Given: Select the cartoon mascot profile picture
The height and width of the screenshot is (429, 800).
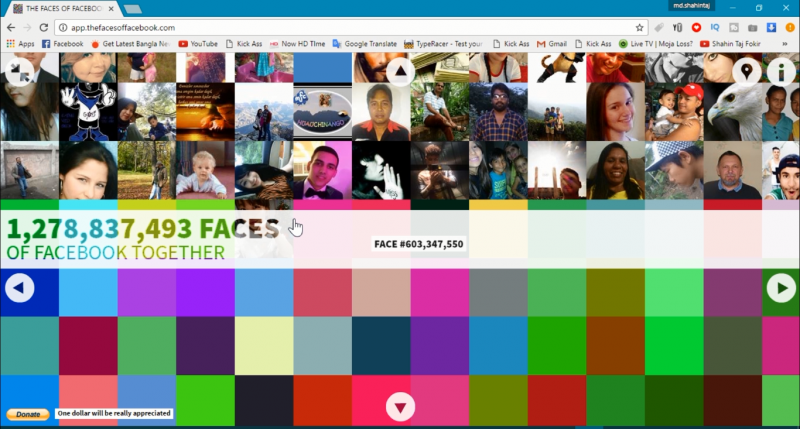Looking at the screenshot, I should point(88,112).
